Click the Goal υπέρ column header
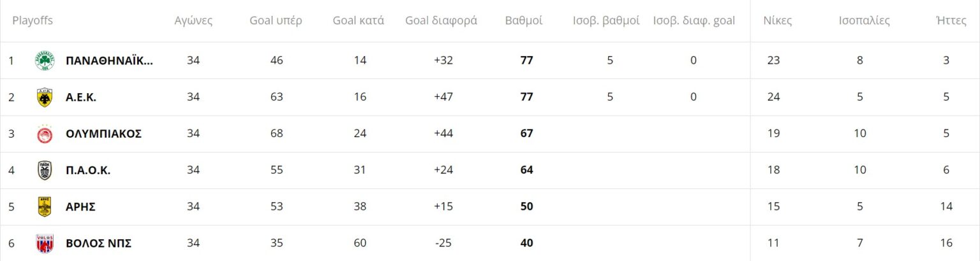The width and height of the screenshot is (980, 261). [276, 20]
